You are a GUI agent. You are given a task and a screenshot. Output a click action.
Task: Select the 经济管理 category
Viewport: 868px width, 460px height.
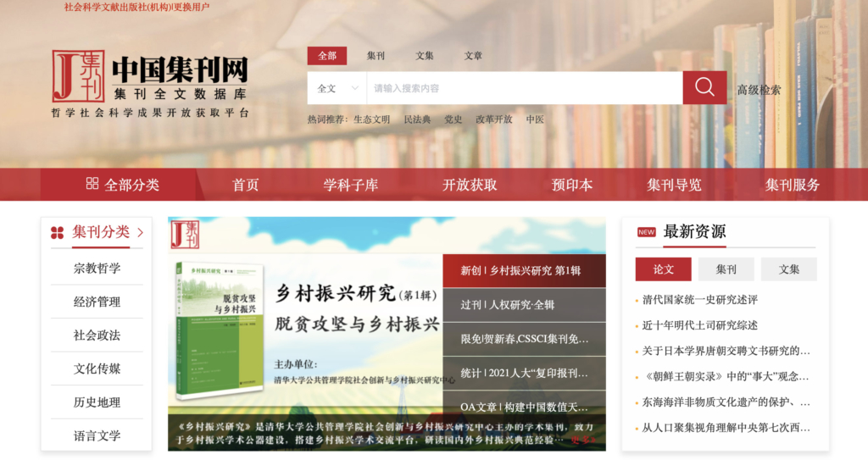click(x=97, y=302)
